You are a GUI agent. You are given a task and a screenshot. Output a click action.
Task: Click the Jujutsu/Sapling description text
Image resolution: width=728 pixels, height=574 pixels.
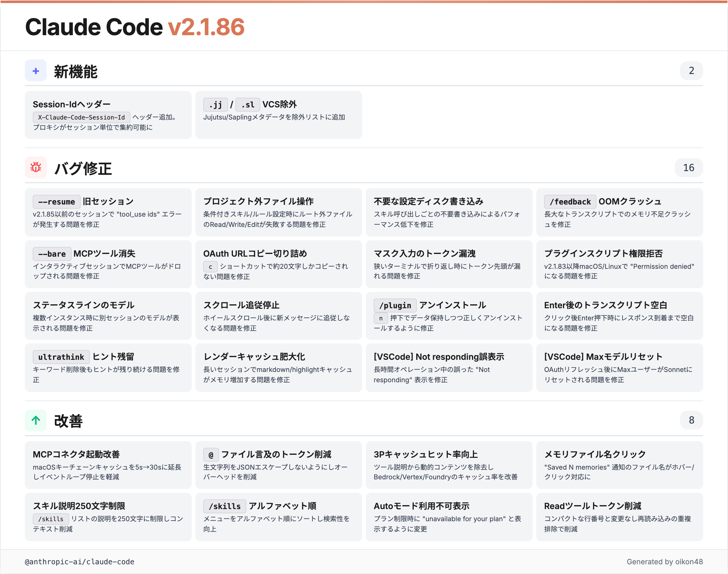pyautogui.click(x=274, y=117)
